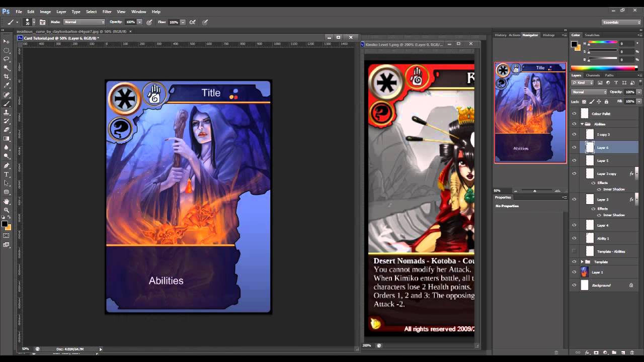This screenshot has width=644, height=362.
Task: Open the brush Opacity dropdown arrow
Action: coord(139,22)
